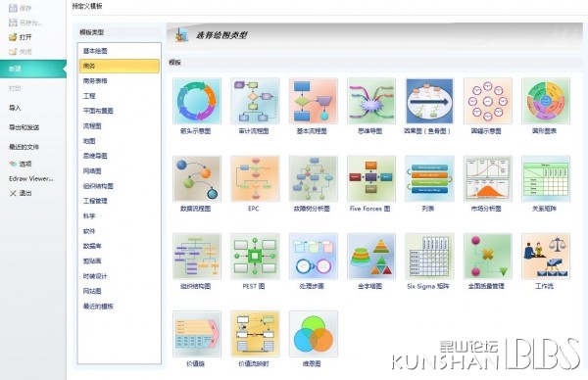Open 最近的文件 in the left menu
The height and width of the screenshot is (380, 588).
(x=24, y=147)
